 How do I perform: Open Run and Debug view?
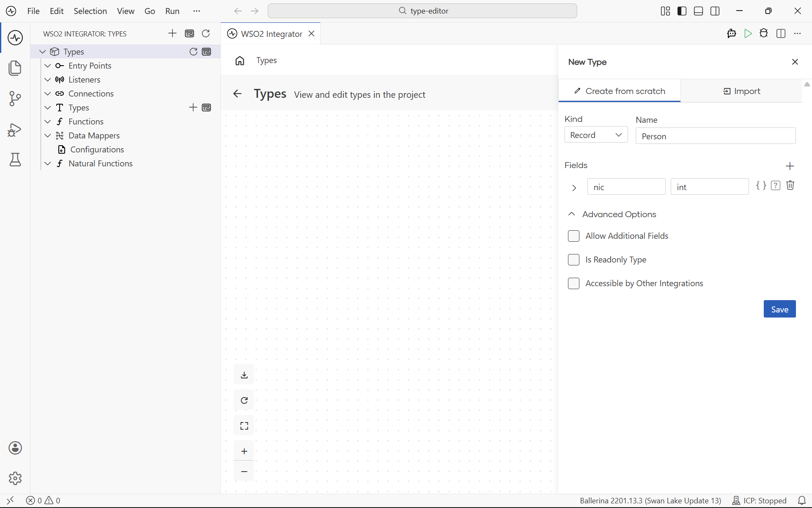[15, 130]
